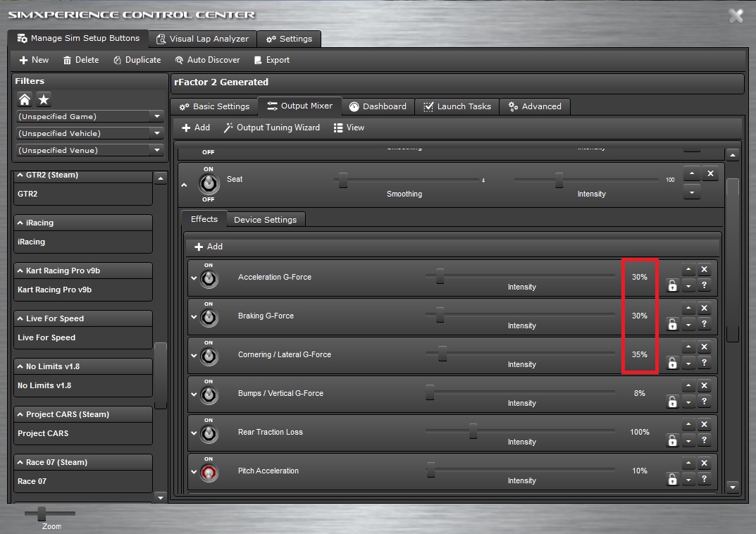Move Acceleration G-Force effect up
756x534 pixels.
coord(688,269)
